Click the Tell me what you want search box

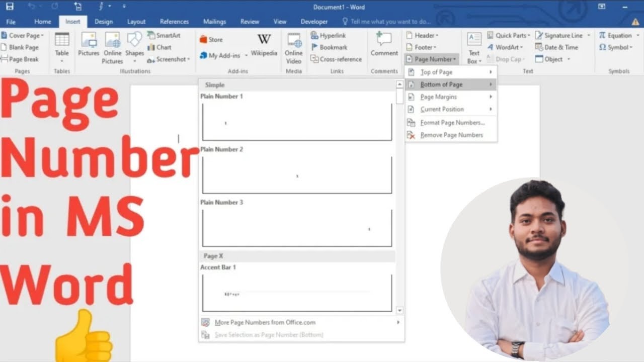(x=386, y=22)
